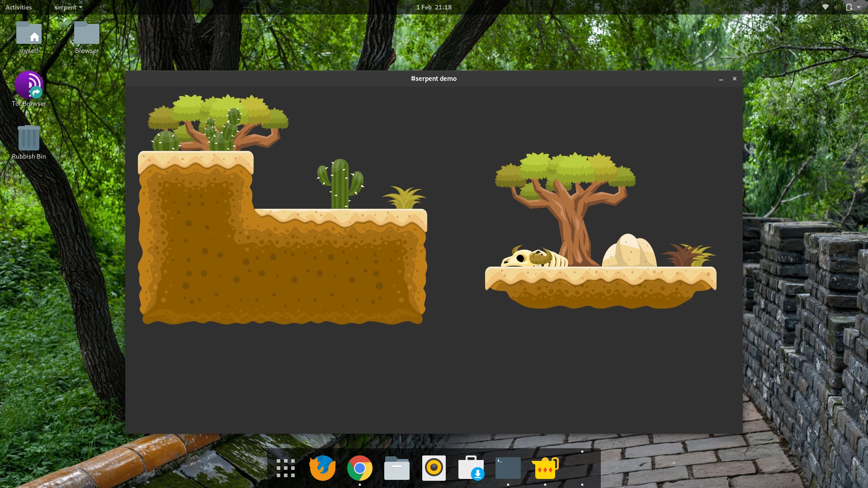Launch the terminal emulator from the dock
The height and width of the screenshot is (488, 868).
pyautogui.click(x=508, y=468)
